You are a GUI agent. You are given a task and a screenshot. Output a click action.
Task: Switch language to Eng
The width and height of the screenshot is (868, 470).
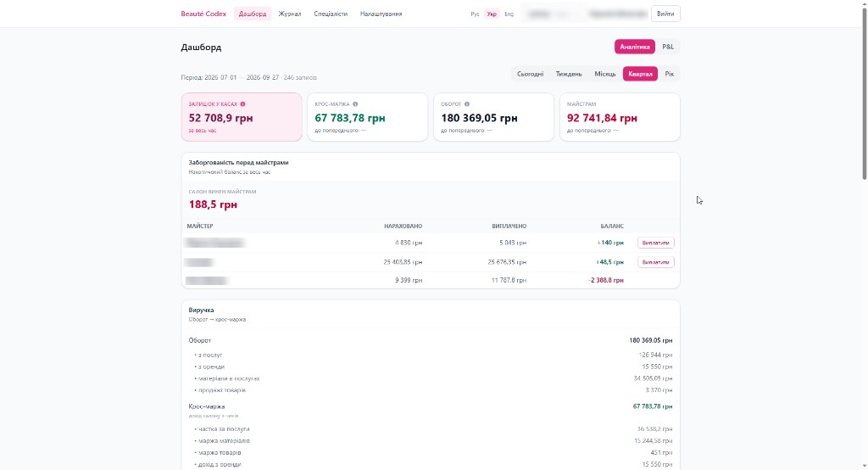tap(509, 14)
